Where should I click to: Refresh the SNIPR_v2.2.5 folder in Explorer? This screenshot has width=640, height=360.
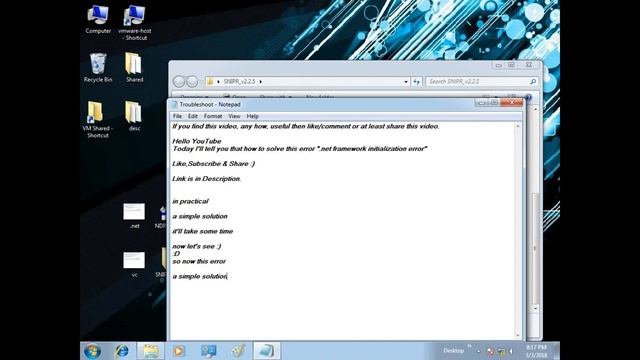click(416, 82)
